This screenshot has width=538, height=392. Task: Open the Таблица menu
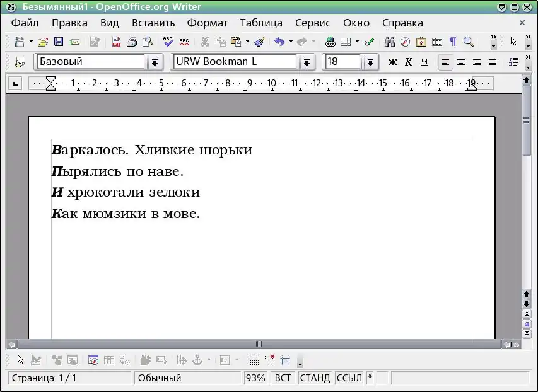tap(261, 23)
